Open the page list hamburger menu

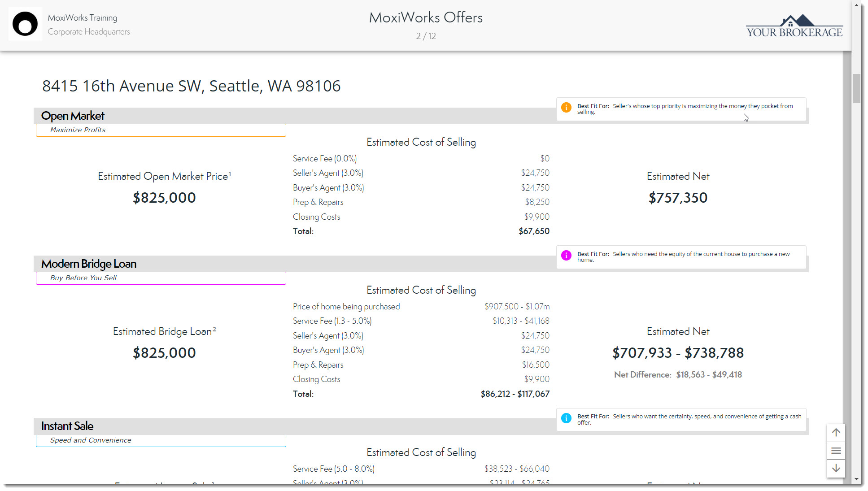836,451
